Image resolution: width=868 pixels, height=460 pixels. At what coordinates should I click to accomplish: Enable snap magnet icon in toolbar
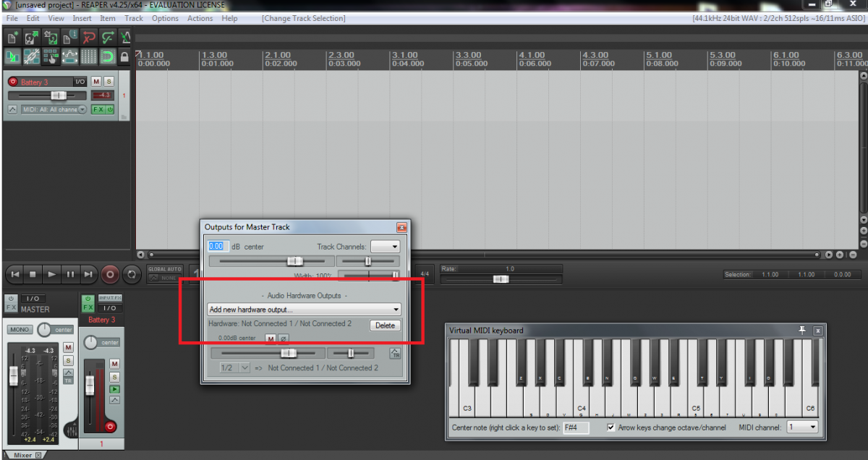pyautogui.click(x=107, y=56)
